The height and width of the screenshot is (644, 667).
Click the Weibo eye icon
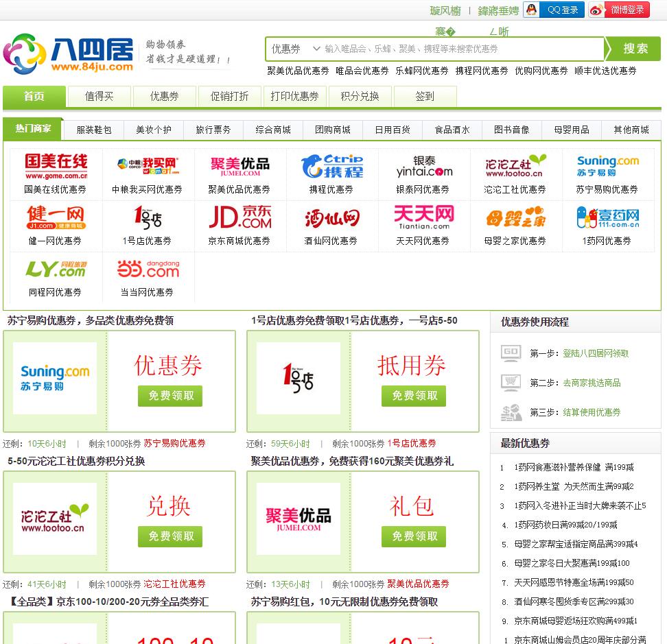click(596, 10)
